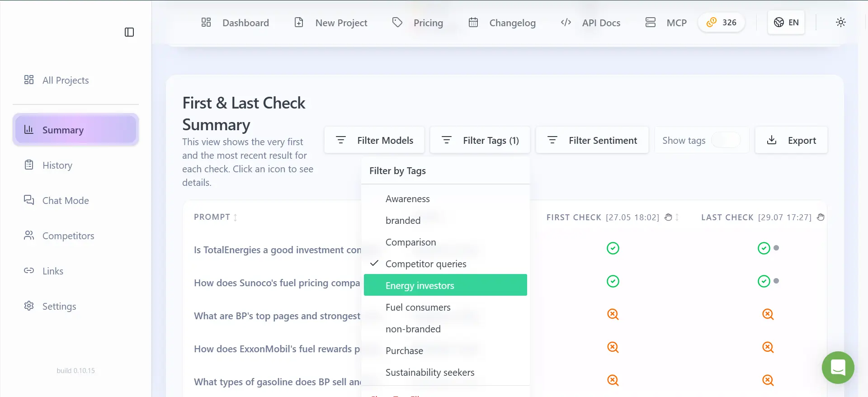
Task: Open ExxonMobil row last check icon
Action: click(x=768, y=347)
